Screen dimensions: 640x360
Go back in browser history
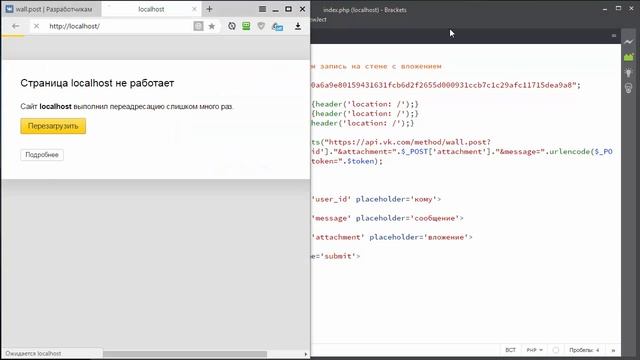click(16, 26)
